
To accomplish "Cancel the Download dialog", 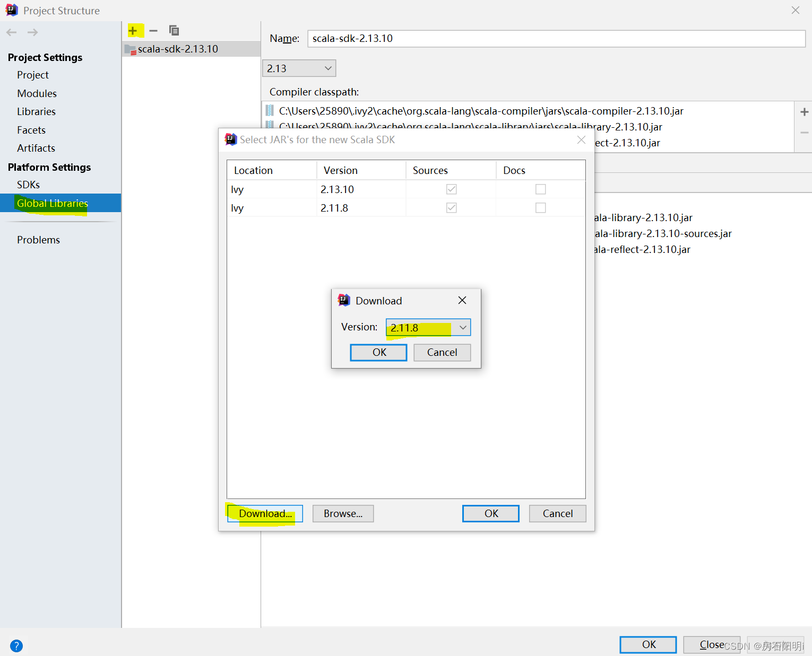I will pyautogui.click(x=442, y=353).
